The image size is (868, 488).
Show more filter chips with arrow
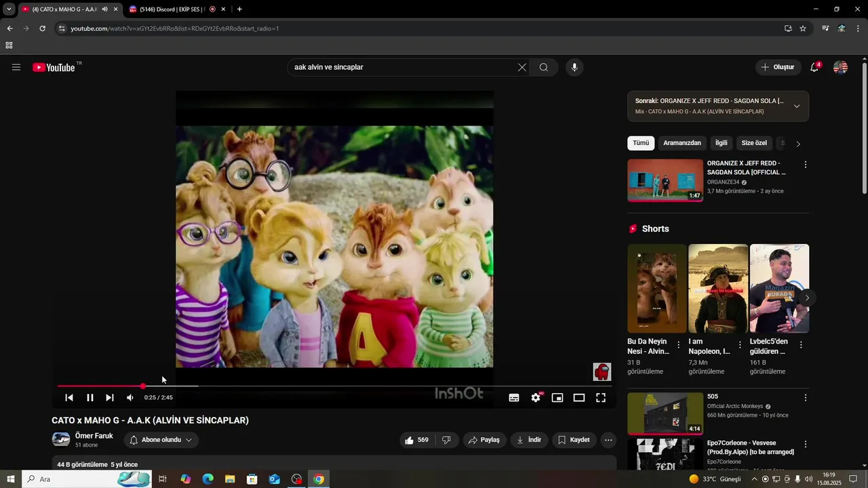pyautogui.click(x=798, y=144)
